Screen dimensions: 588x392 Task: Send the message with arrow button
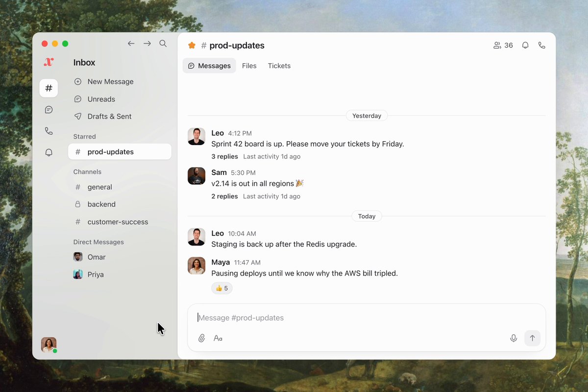pos(532,338)
